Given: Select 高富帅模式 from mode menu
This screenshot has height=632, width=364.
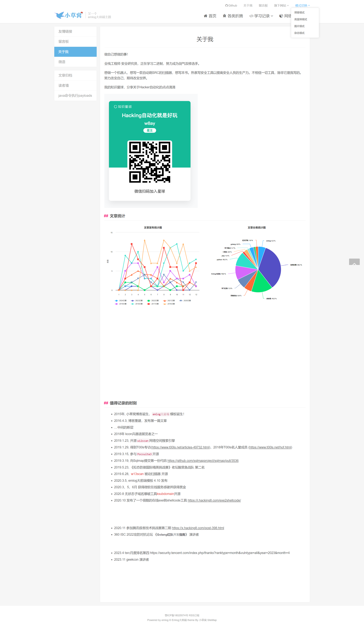Looking at the screenshot, I should (x=300, y=19).
